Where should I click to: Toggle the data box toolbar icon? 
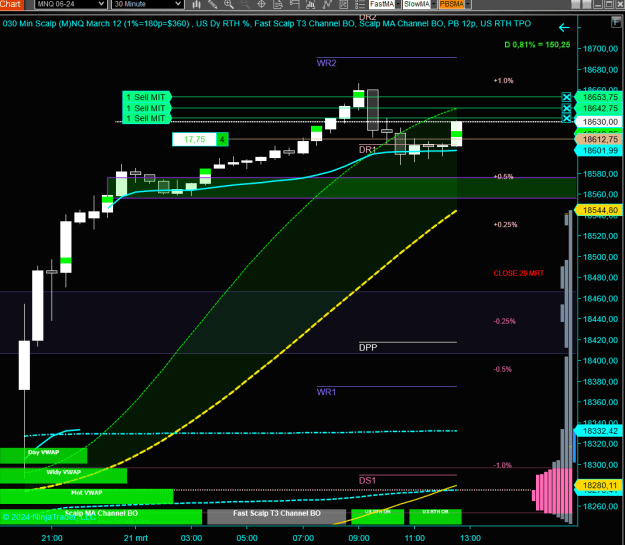[278, 4]
